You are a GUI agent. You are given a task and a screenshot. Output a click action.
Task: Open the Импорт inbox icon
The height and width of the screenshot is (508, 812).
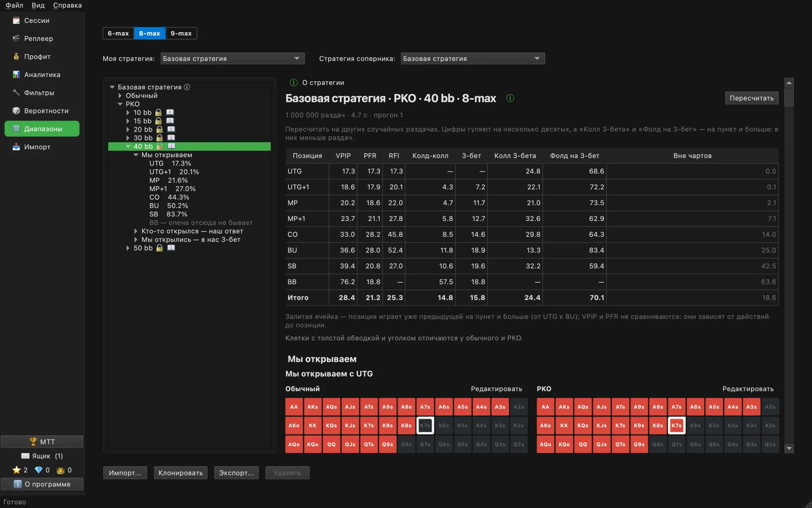tap(16, 147)
